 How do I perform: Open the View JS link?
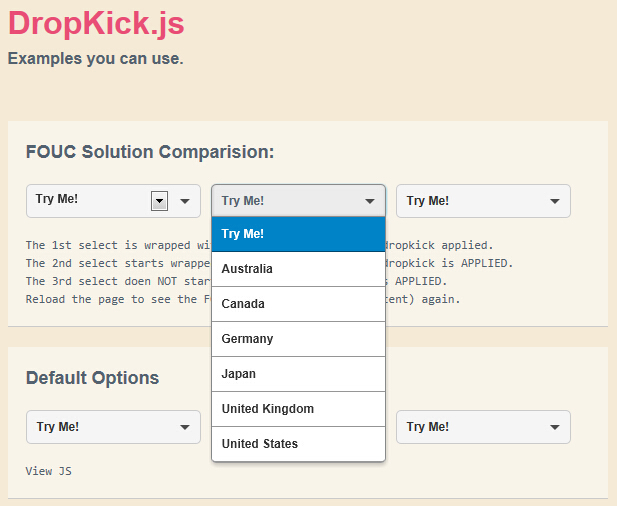click(49, 471)
